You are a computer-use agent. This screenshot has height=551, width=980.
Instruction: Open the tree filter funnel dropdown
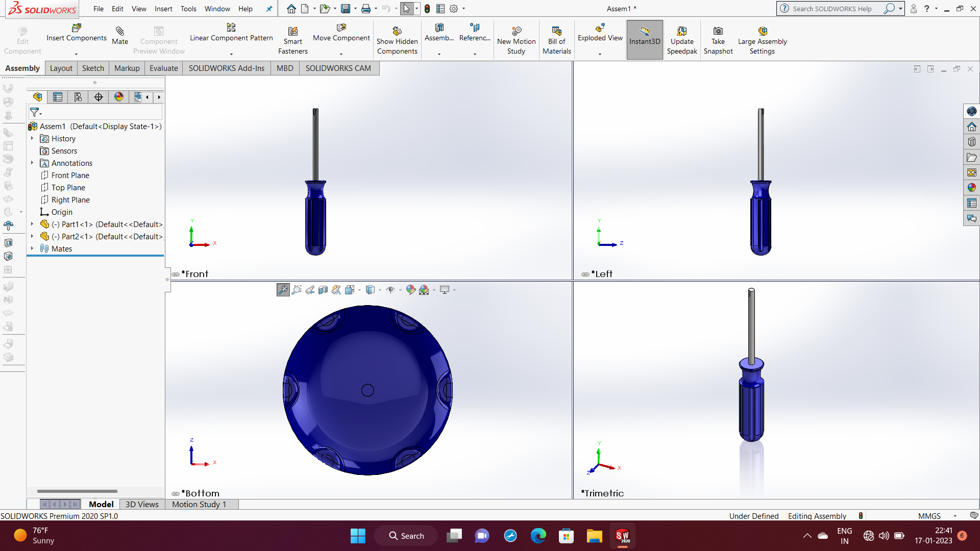tap(36, 112)
